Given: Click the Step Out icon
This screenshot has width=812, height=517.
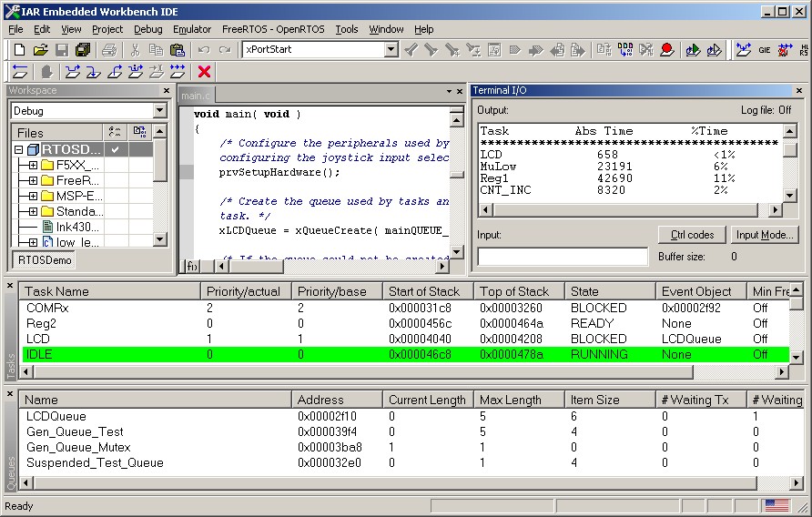Looking at the screenshot, I should 115,72.
